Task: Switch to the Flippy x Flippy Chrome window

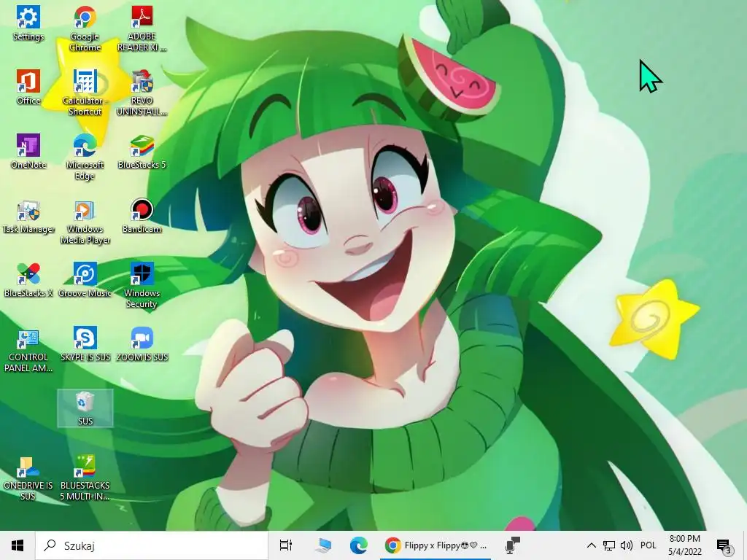Action: (x=436, y=545)
